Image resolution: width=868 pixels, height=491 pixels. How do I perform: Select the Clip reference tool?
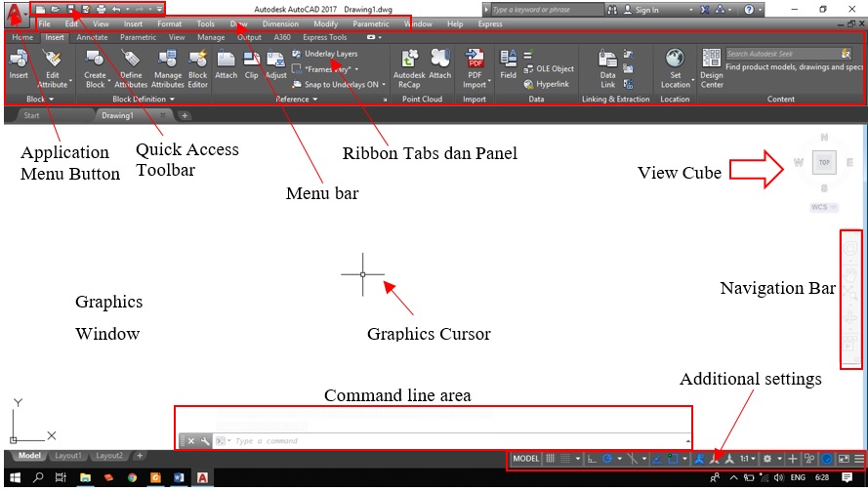pyautogui.click(x=251, y=64)
